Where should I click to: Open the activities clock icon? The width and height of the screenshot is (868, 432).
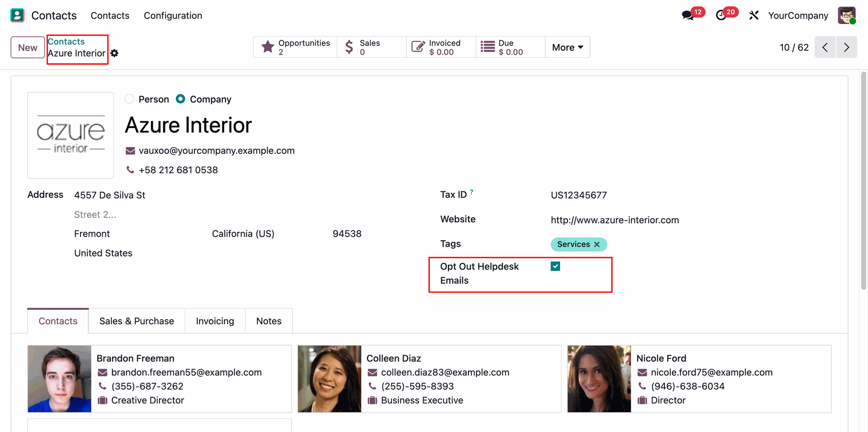pyautogui.click(x=722, y=15)
